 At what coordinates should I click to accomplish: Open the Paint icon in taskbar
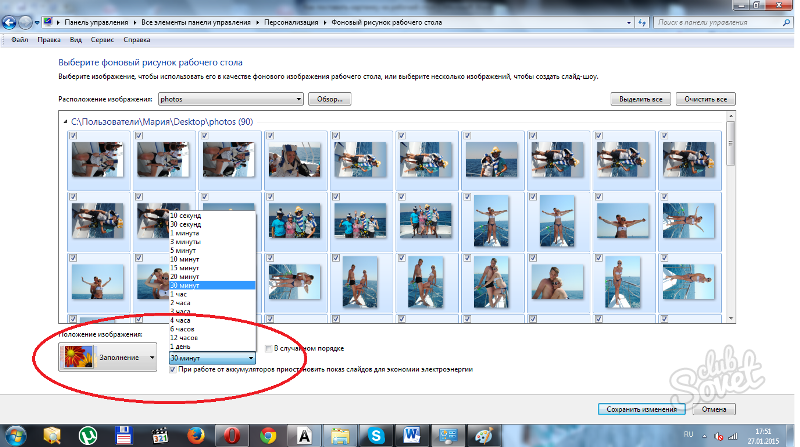click(485, 435)
